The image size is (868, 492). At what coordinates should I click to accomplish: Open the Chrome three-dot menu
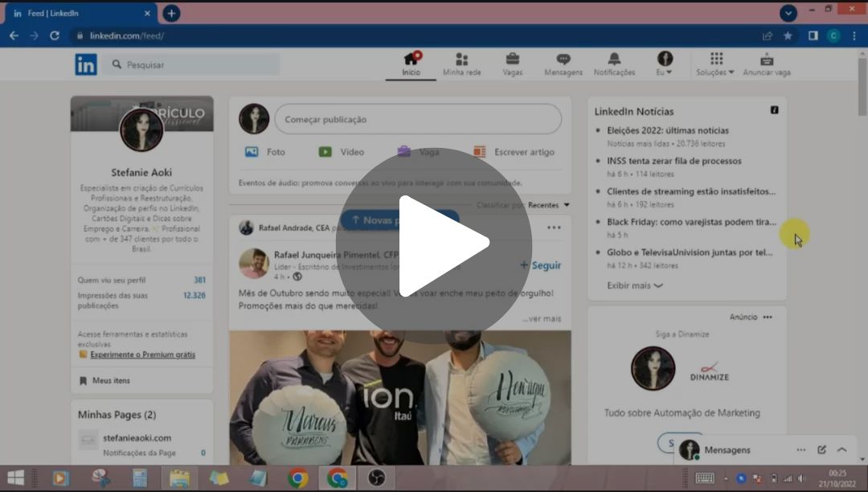point(854,36)
